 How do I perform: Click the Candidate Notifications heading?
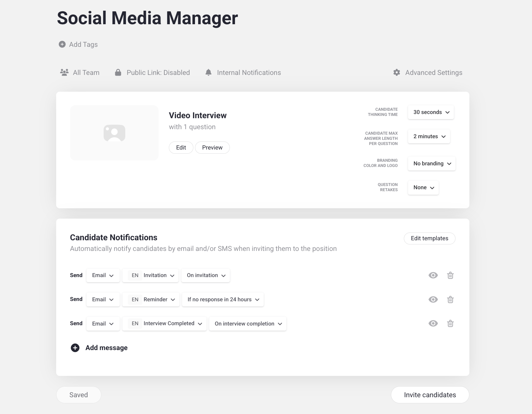pyautogui.click(x=114, y=237)
